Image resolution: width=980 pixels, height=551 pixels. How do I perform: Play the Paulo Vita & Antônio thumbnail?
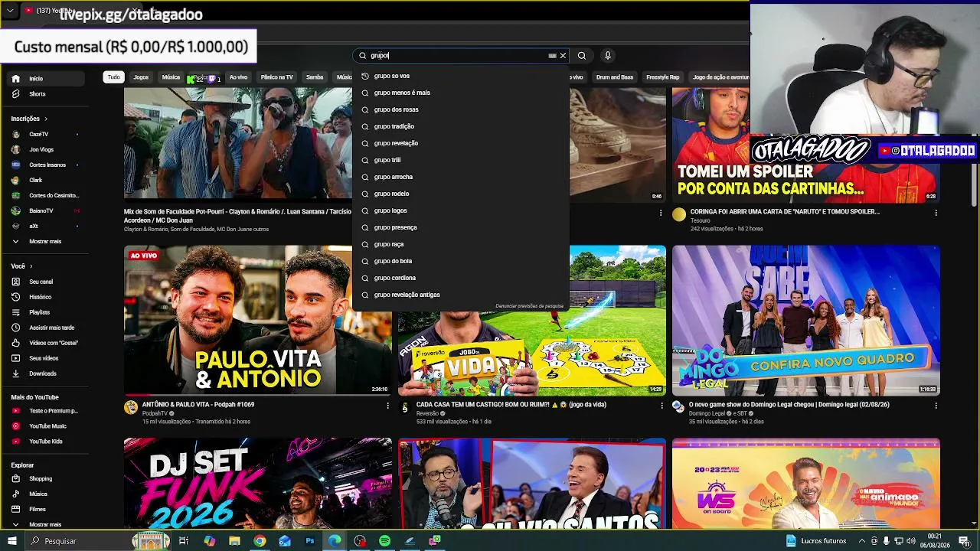coord(258,320)
